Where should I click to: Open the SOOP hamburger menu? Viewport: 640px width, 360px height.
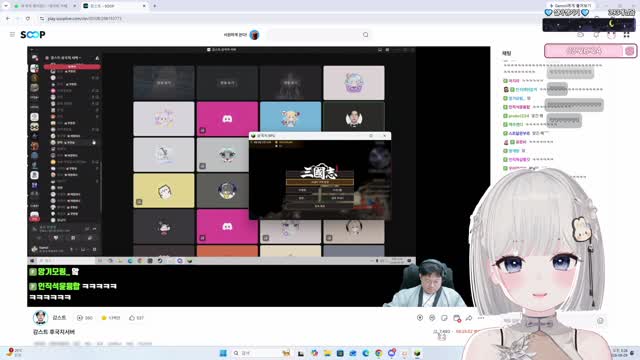coord(12,35)
